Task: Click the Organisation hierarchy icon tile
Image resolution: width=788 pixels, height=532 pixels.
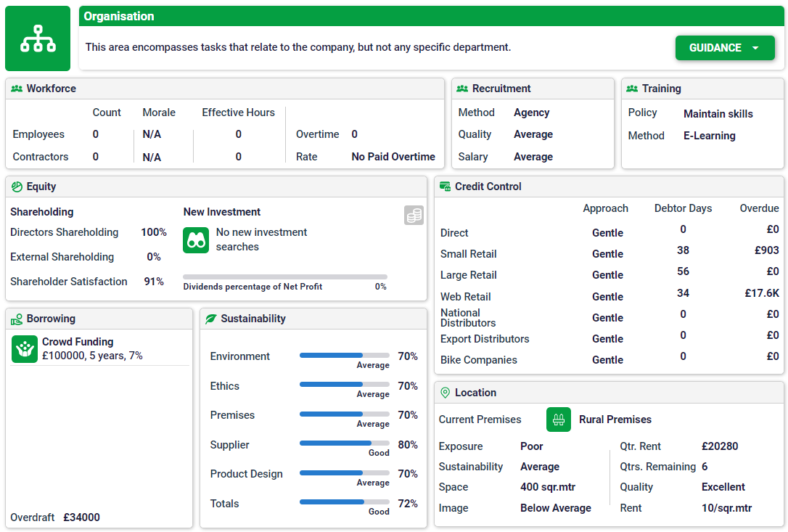Action: [38, 38]
